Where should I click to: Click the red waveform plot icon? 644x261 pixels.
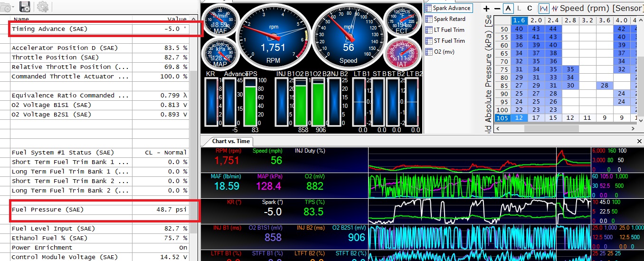point(554,9)
